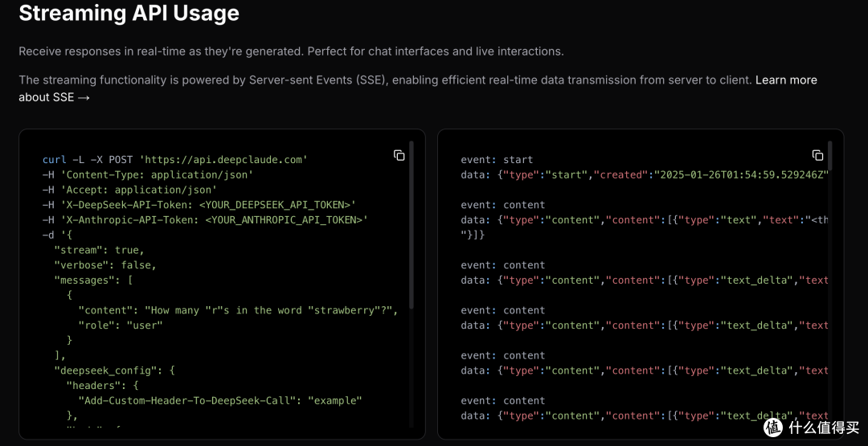Image resolution: width=868 pixels, height=446 pixels.
Task: Click the curl code block vertical scrollbar
Action: pos(411,227)
